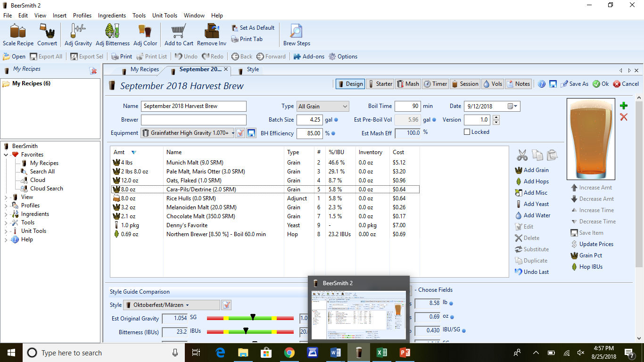Click Options in the toolbar
The height and width of the screenshot is (362, 644).
tap(343, 57)
